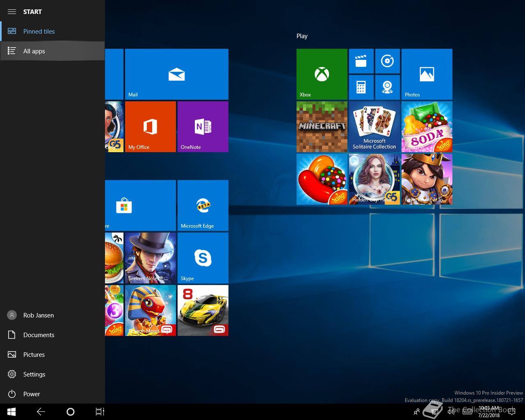Launch Microsoft Edge beta tile
Image resolution: width=525 pixels, height=420 pixels.
[x=203, y=205]
